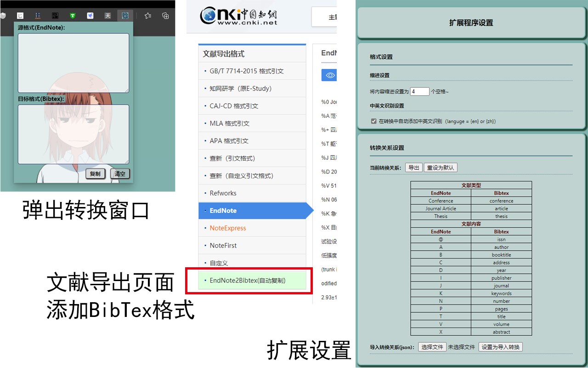Click the CNKI logo
This screenshot has height=368, width=588.
pyautogui.click(x=238, y=16)
